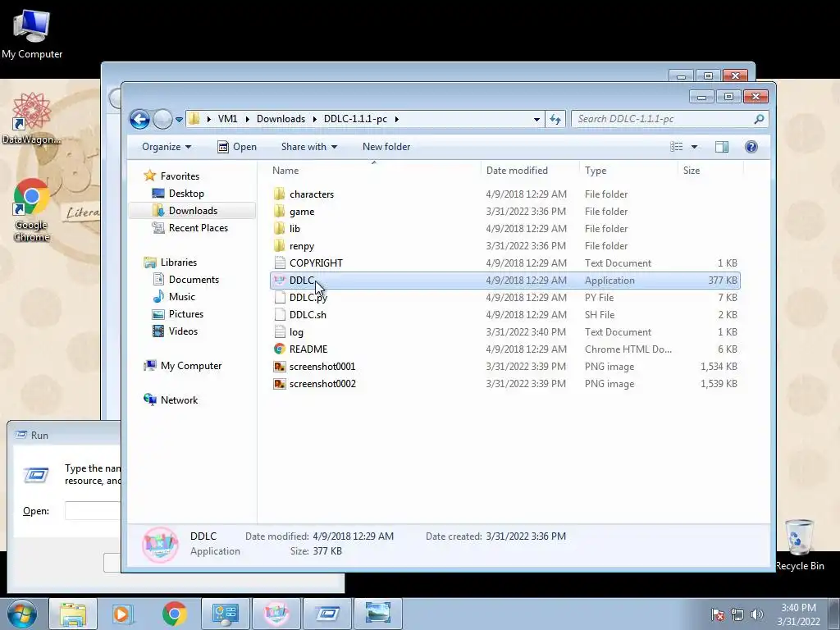This screenshot has height=630, width=840.
Task: Open Windows Explorer from the taskbar
Action: pos(73,614)
